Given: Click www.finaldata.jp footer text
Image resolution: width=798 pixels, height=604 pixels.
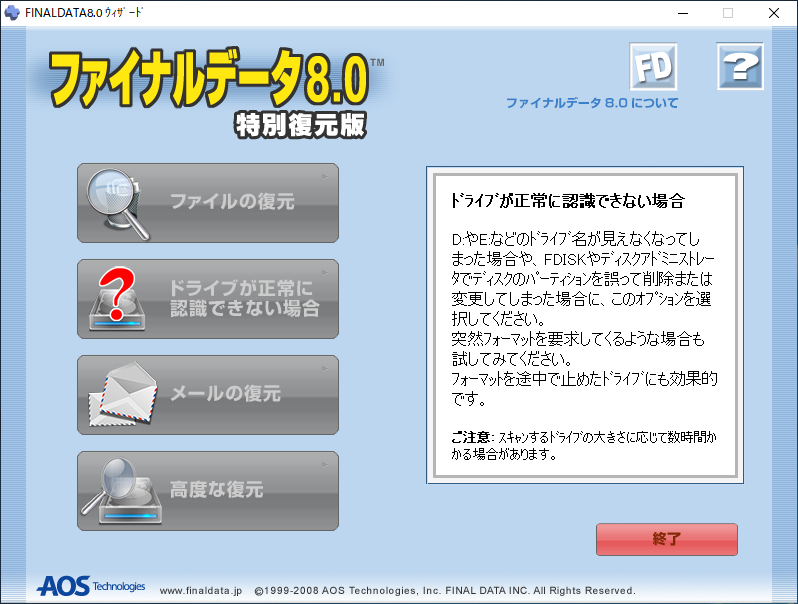Looking at the screenshot, I should point(201,591).
